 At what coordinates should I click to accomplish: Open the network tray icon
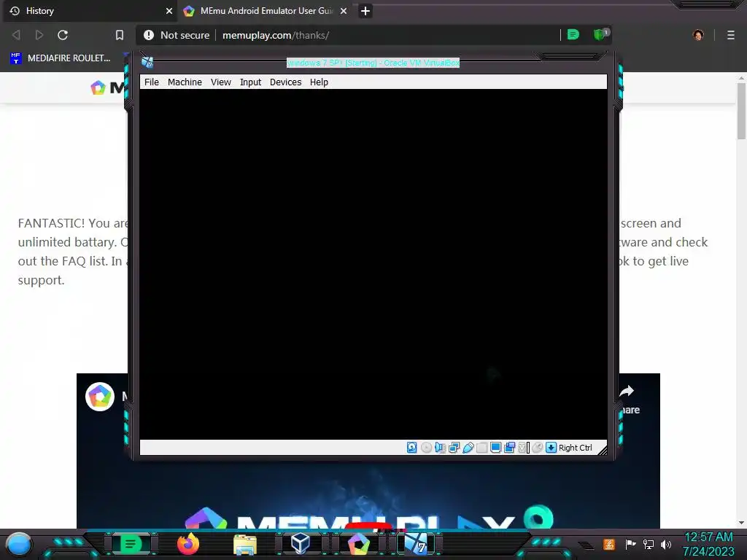pos(649,544)
